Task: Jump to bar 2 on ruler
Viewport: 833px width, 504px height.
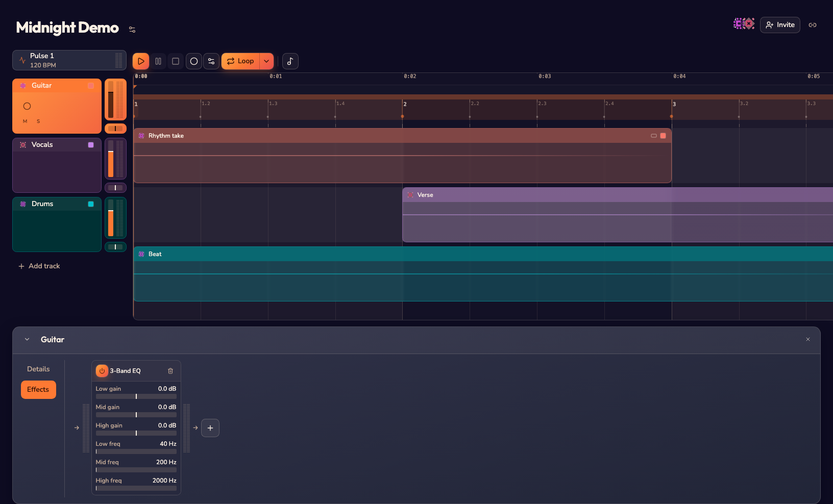Action: (x=405, y=104)
